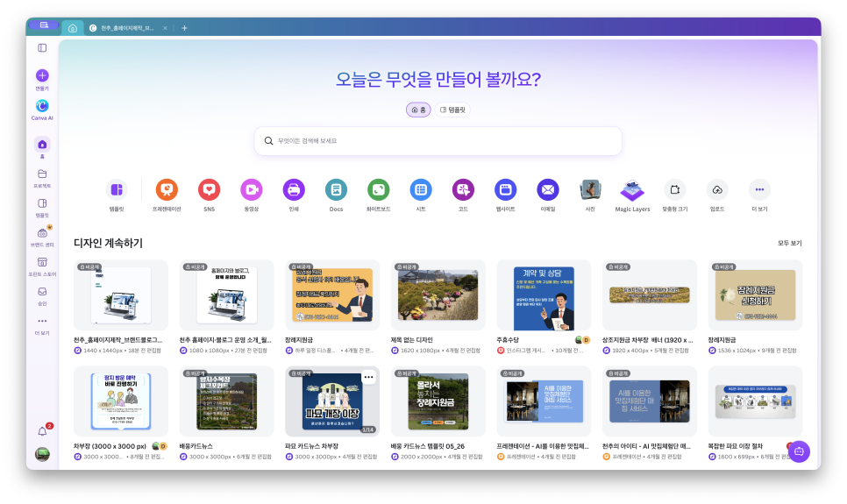
Task: Open 천추의 아이티 - AI 맛집체험단 thumbnail
Action: tap(650, 401)
